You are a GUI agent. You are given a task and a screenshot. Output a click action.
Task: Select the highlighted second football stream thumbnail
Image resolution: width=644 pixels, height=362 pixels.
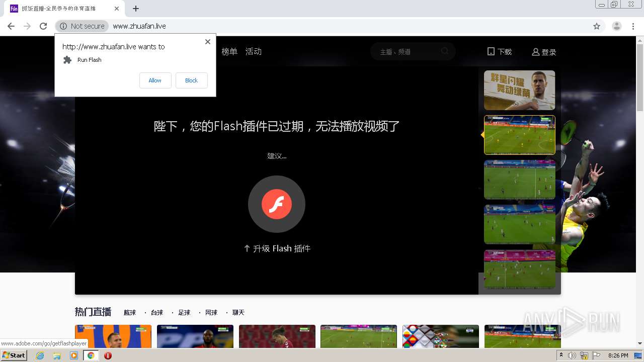coord(519,135)
